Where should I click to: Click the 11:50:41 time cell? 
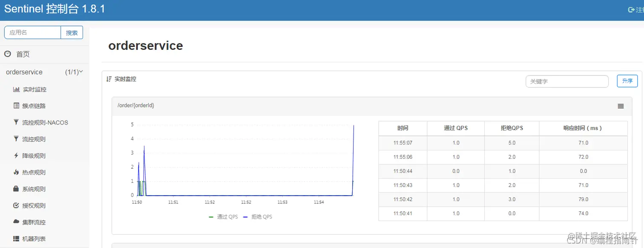pos(403,213)
